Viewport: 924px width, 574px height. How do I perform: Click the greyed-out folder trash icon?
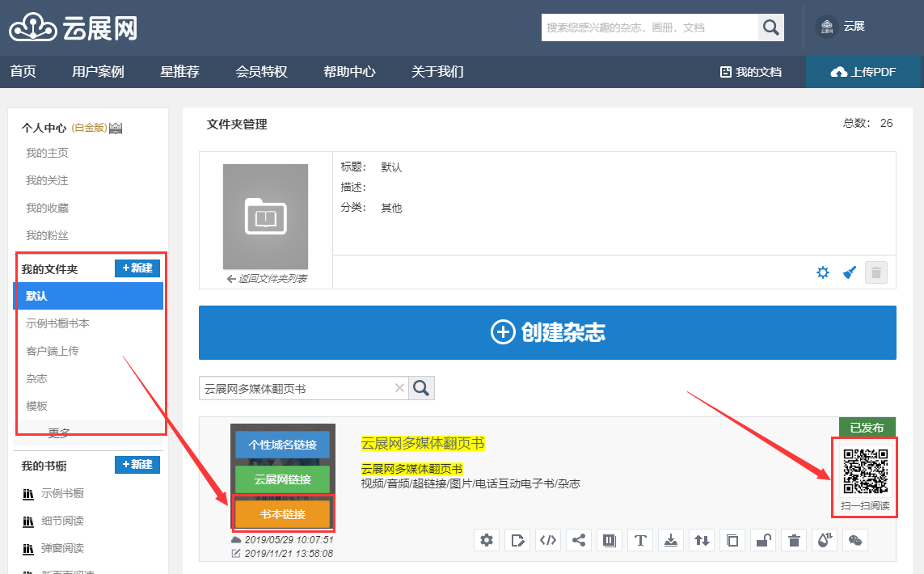tap(876, 272)
